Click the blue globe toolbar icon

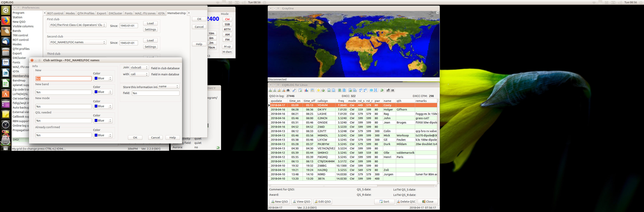372,90
